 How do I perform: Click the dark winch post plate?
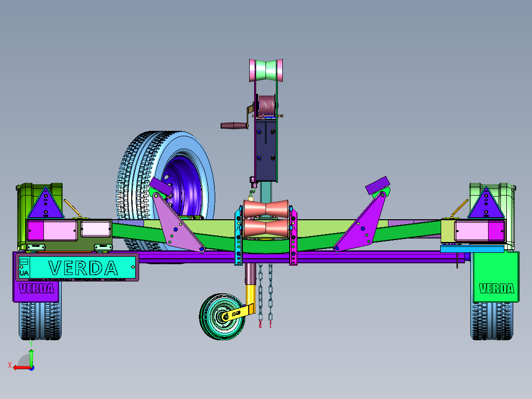[266, 151]
